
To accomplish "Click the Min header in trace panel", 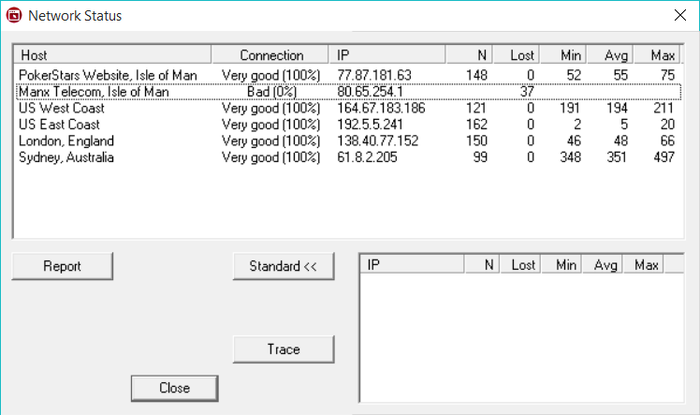I will pyautogui.click(x=562, y=265).
